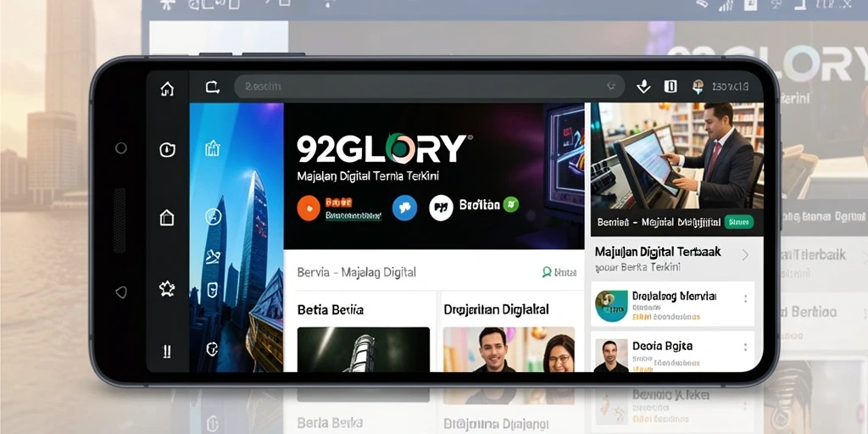Tap the back triangle on the phone's left bezel

[x=120, y=292]
